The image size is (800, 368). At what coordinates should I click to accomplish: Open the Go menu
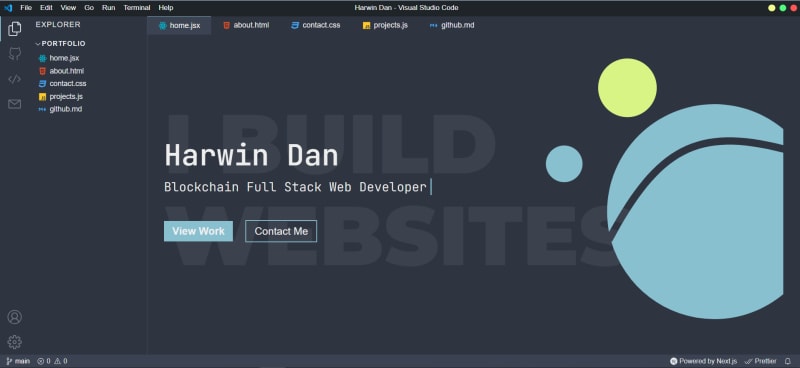point(89,8)
